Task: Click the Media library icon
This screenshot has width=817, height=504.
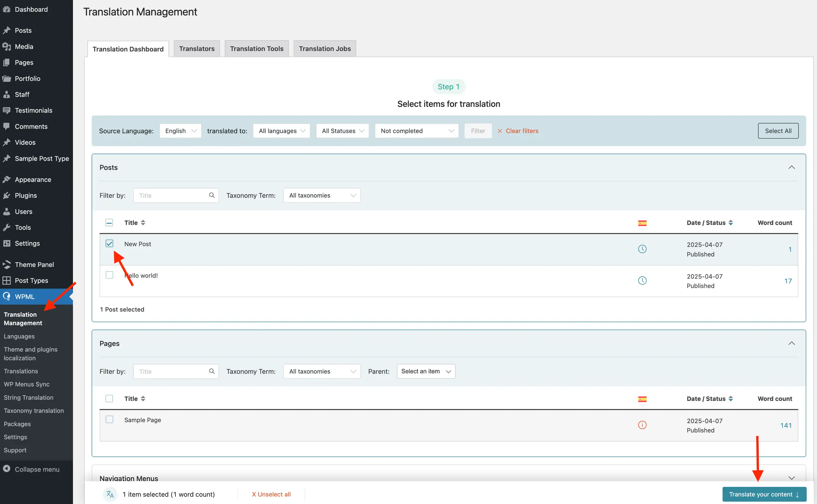Action: click(7, 46)
